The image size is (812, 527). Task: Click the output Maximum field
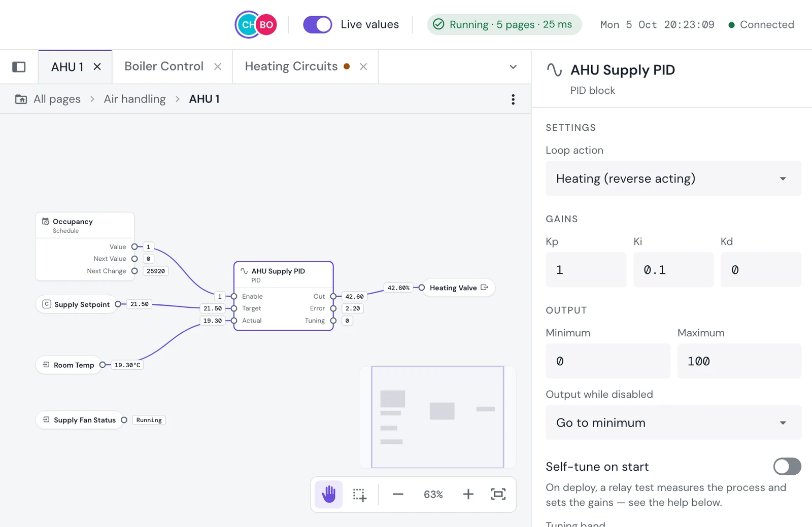(x=739, y=361)
